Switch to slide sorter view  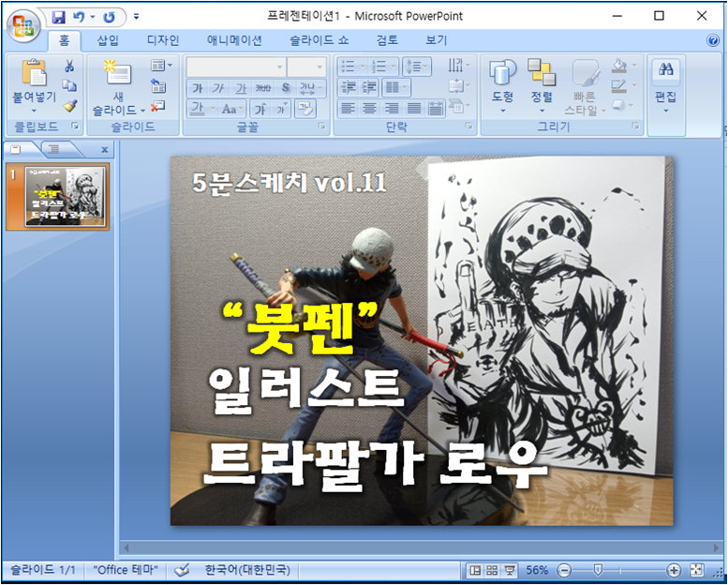pos(492,570)
